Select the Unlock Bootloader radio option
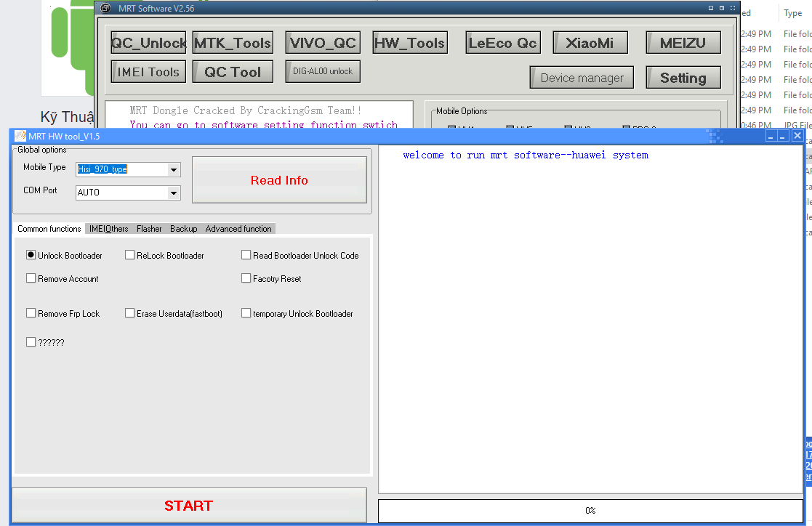Screen dimensions: 812x526 pos(31,255)
